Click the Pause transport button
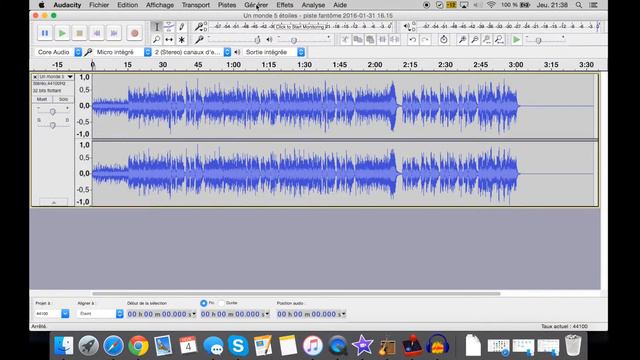The height and width of the screenshot is (360, 640). pos(44,33)
